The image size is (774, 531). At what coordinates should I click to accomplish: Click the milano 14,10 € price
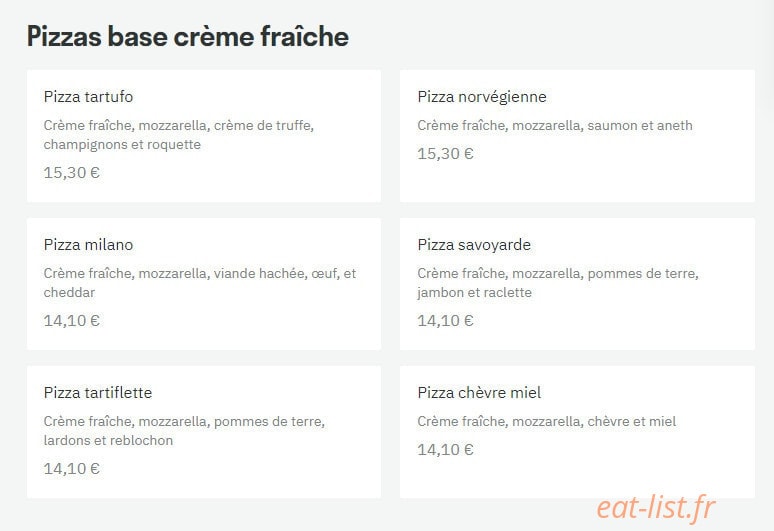click(72, 321)
